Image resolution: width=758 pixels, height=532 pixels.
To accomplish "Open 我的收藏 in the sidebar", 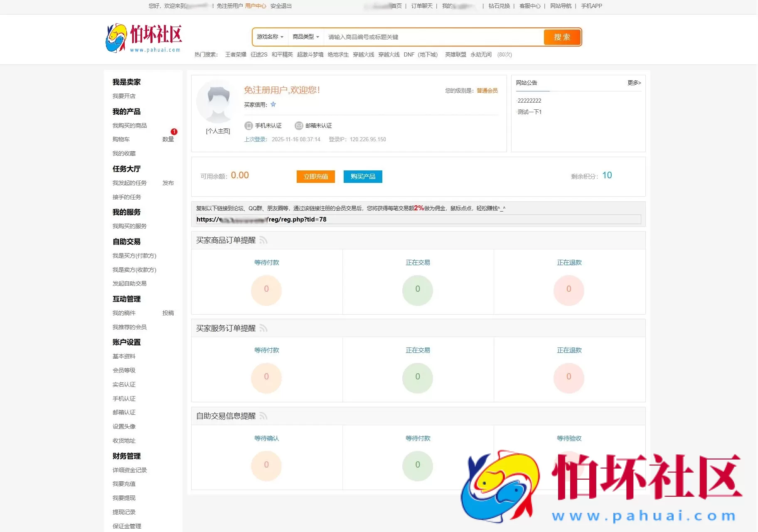I will click(123, 153).
